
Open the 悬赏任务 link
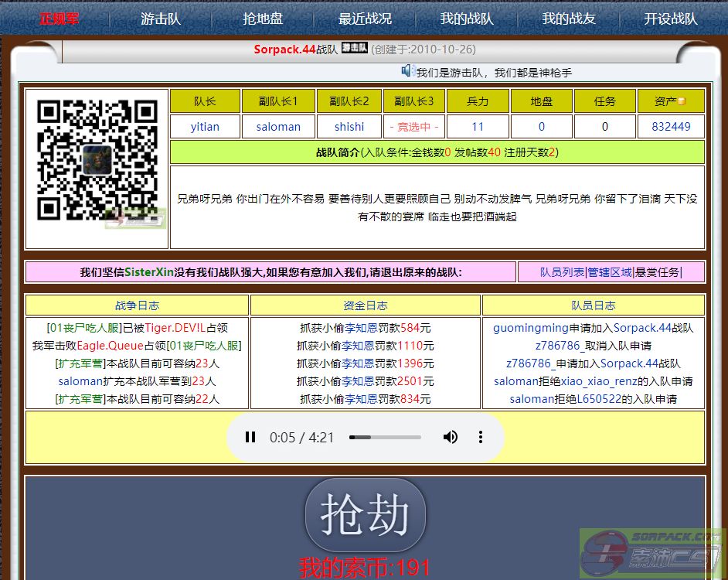tap(657, 272)
